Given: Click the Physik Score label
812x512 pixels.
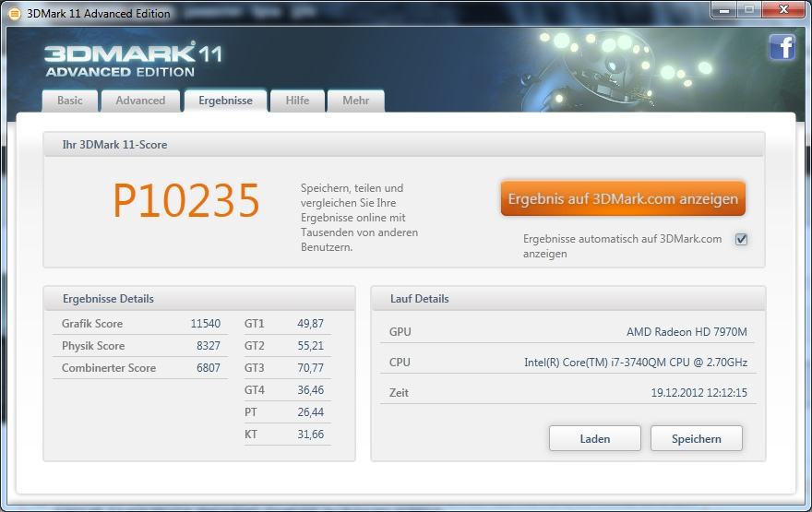Looking at the screenshot, I should 93,346.
